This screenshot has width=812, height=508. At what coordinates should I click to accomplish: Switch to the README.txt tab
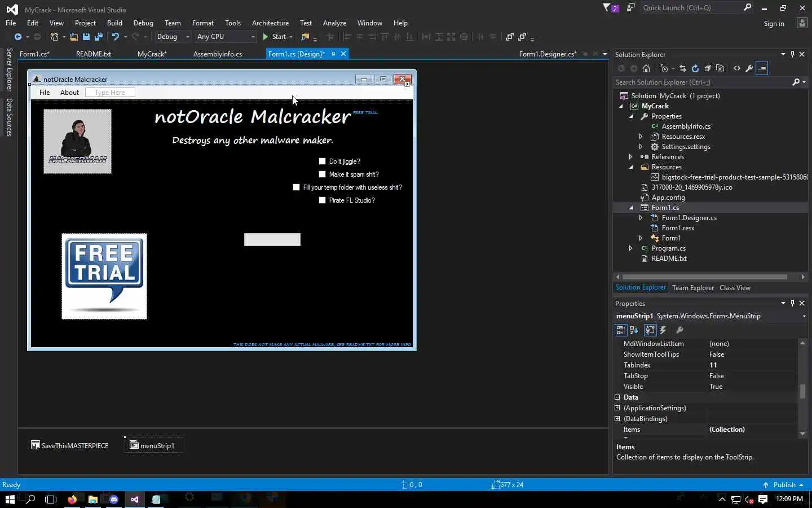tap(94, 54)
